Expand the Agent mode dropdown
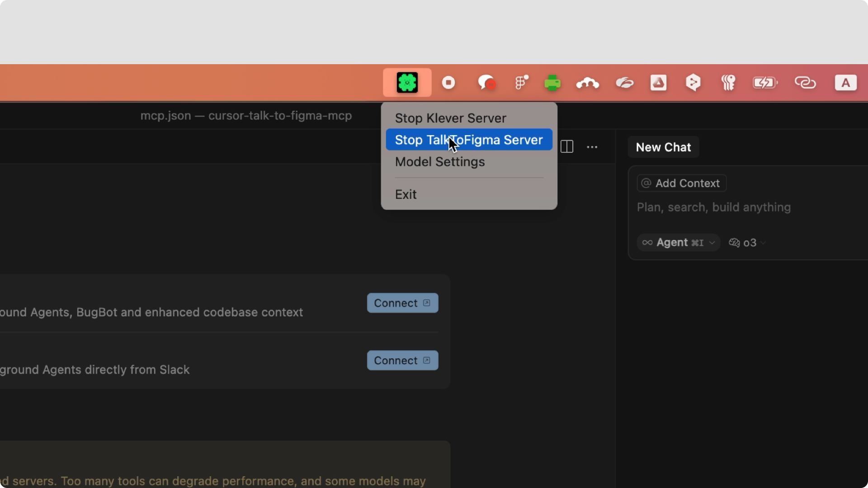This screenshot has width=868, height=488. click(x=678, y=243)
